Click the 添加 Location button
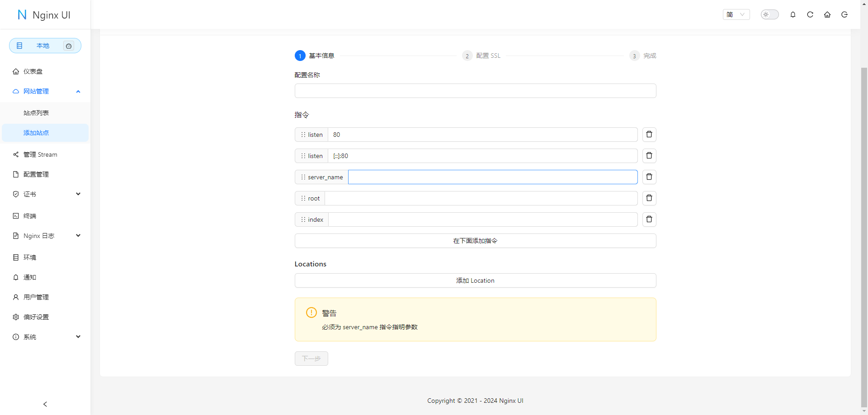The image size is (868, 415). click(x=475, y=280)
